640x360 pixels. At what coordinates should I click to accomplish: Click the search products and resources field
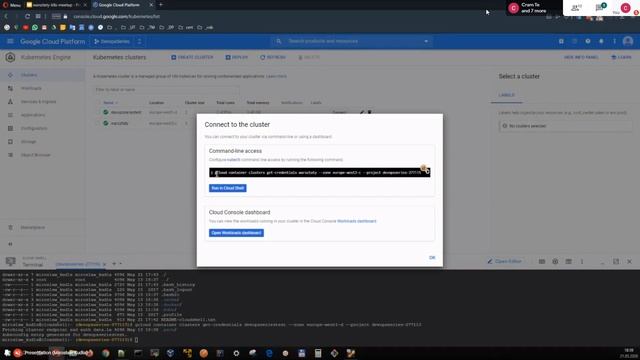[x=351, y=41]
